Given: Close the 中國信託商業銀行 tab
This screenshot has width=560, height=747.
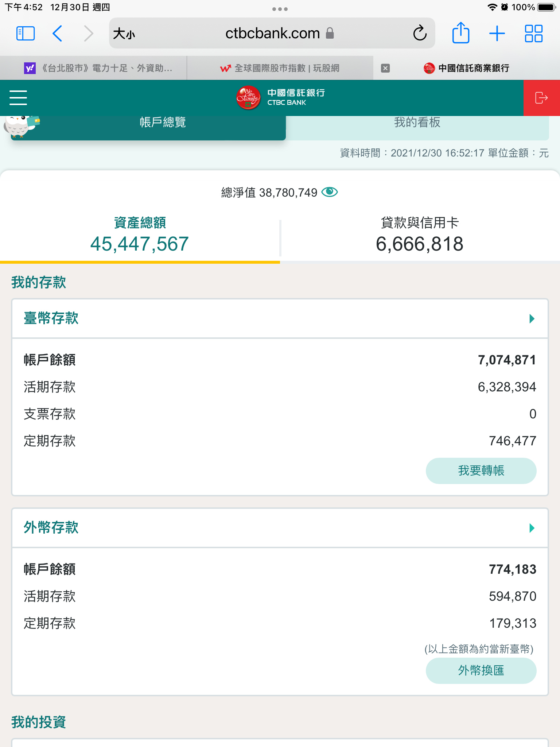Looking at the screenshot, I should [x=385, y=68].
